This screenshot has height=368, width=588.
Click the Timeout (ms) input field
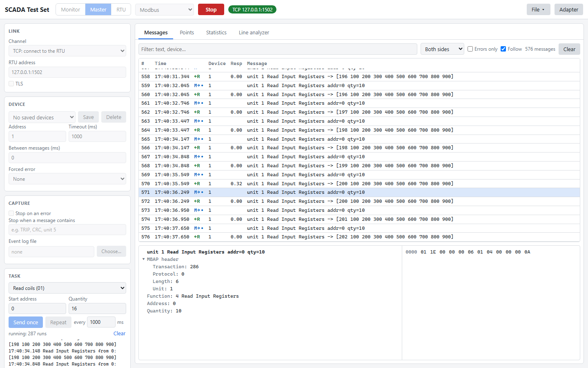[x=97, y=136]
